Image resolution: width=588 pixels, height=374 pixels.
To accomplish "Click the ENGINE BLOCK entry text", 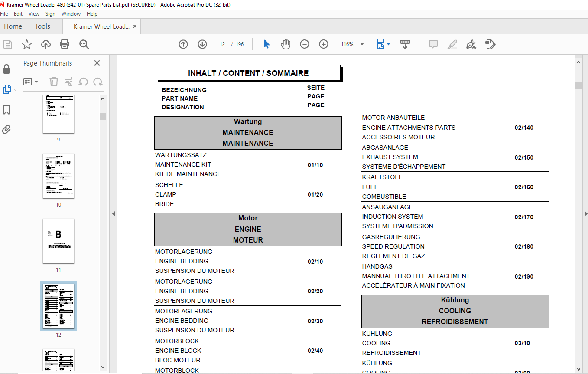I will click(x=178, y=351).
